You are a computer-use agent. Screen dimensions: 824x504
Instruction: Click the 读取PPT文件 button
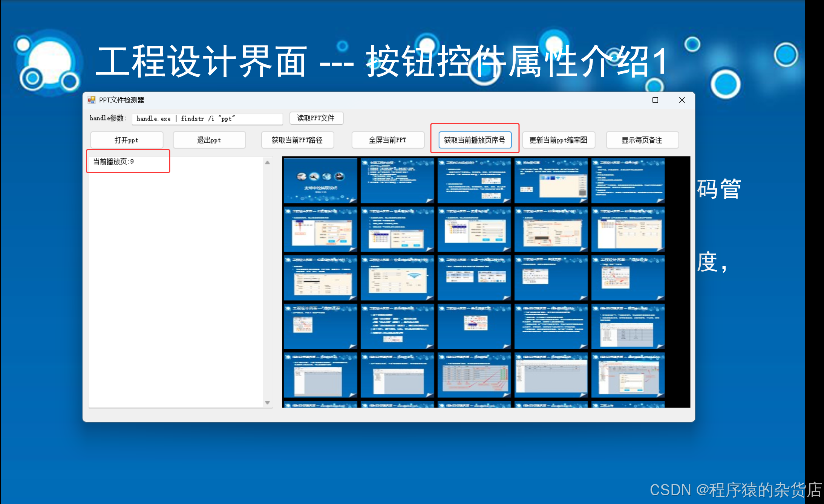(x=316, y=118)
